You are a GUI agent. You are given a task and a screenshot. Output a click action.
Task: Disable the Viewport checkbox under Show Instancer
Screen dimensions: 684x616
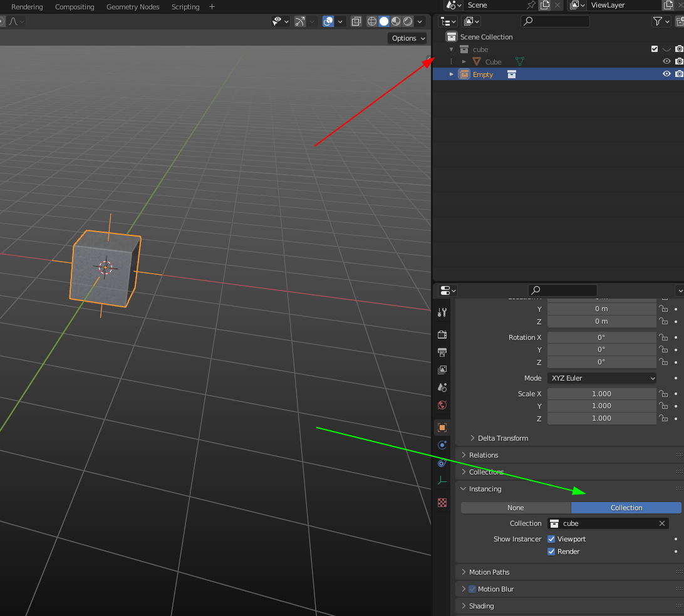[551, 538]
